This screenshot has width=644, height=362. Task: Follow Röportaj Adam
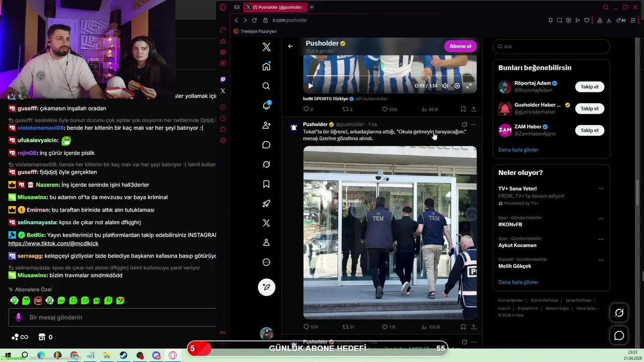tap(590, 87)
